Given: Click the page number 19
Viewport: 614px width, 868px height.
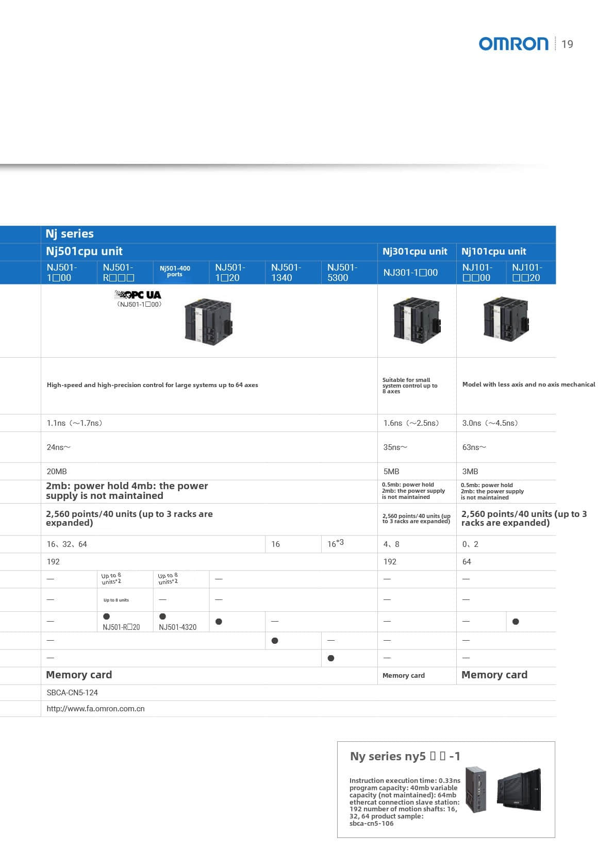Looking at the screenshot, I should pos(567,44).
